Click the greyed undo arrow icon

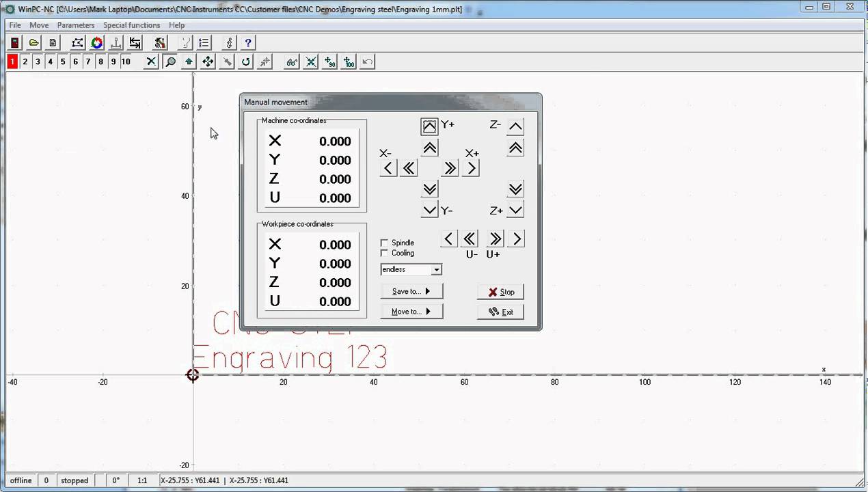pos(368,61)
